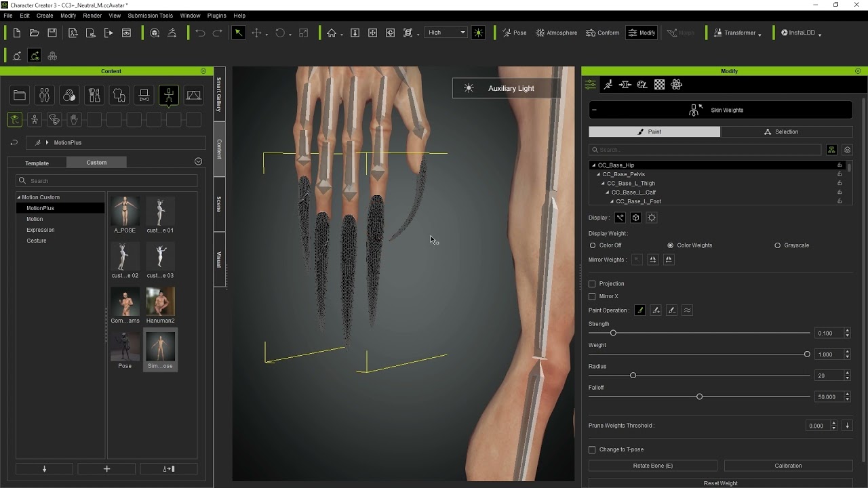Click the layers icon beside bone search
The image size is (868, 488).
(x=848, y=150)
